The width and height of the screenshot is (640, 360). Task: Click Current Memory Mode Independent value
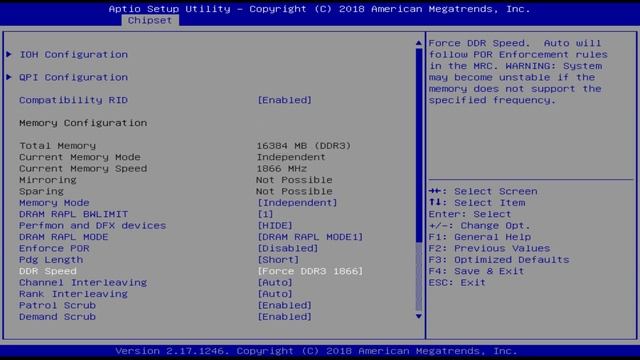[x=291, y=157]
